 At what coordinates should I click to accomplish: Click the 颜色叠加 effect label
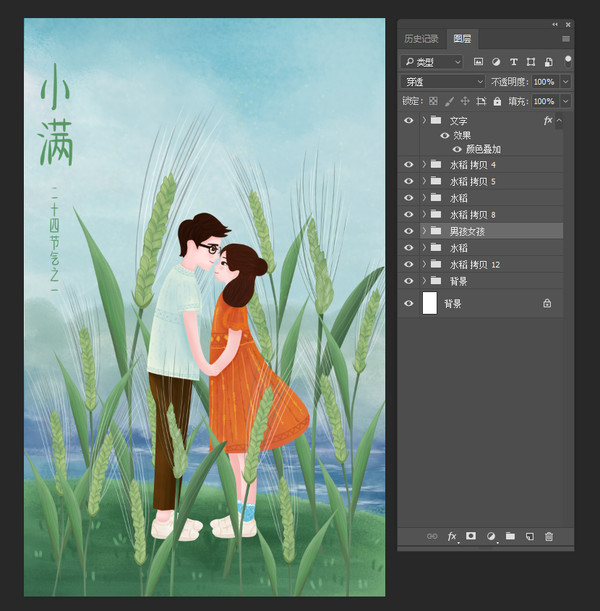[483, 149]
